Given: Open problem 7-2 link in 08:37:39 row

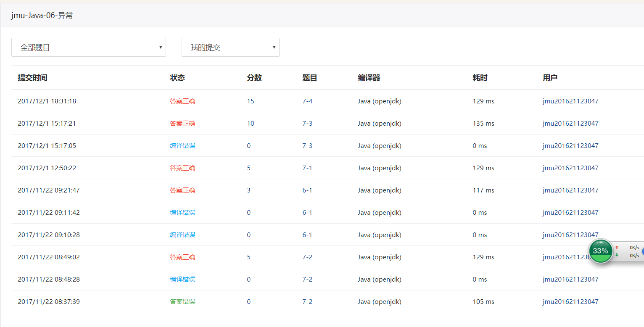Looking at the screenshot, I should pyautogui.click(x=307, y=302).
